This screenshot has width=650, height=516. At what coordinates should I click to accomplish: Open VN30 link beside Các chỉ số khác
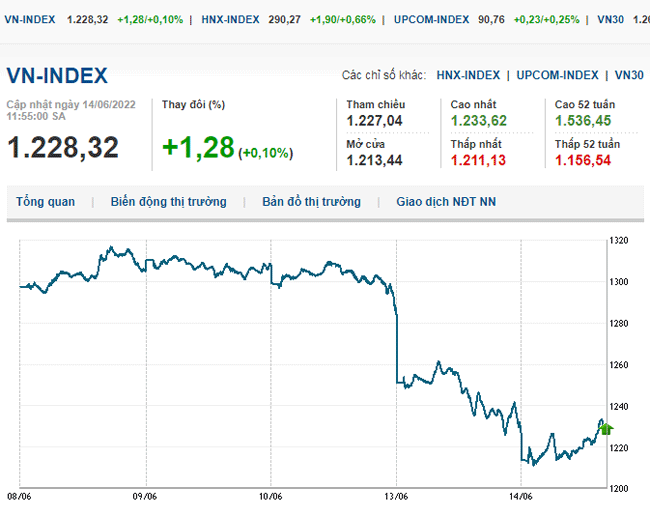coord(629,75)
